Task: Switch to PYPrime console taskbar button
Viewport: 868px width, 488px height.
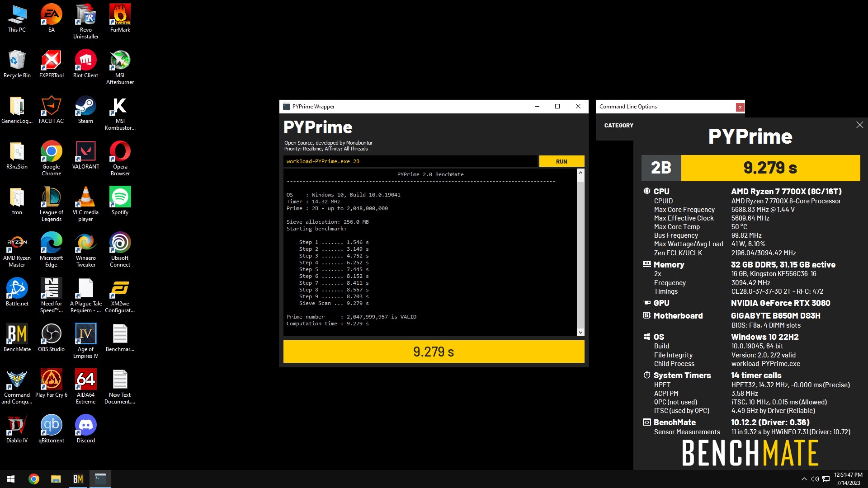Action: click(x=100, y=479)
